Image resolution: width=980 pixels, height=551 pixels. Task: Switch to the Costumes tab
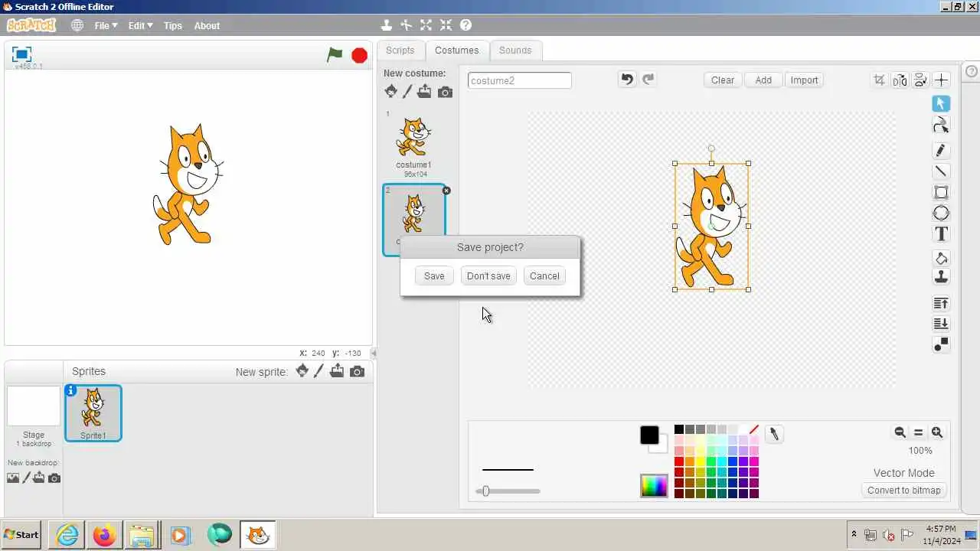457,51
